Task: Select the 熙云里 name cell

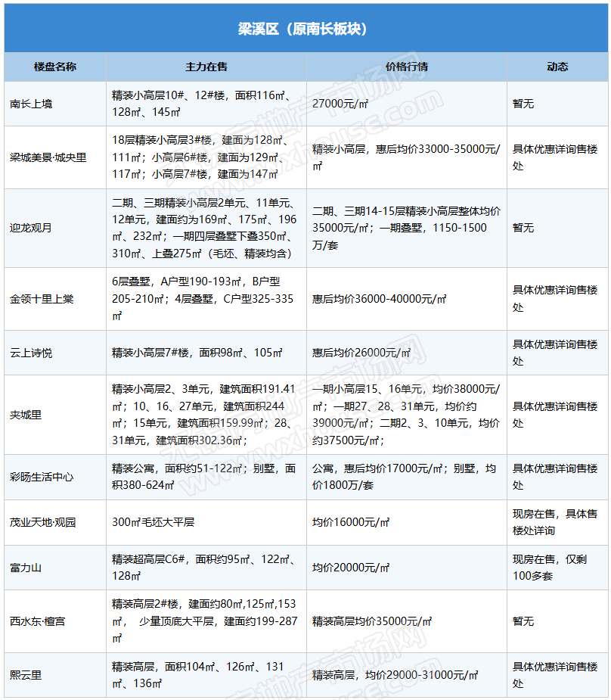Action: pyautogui.click(x=26, y=675)
